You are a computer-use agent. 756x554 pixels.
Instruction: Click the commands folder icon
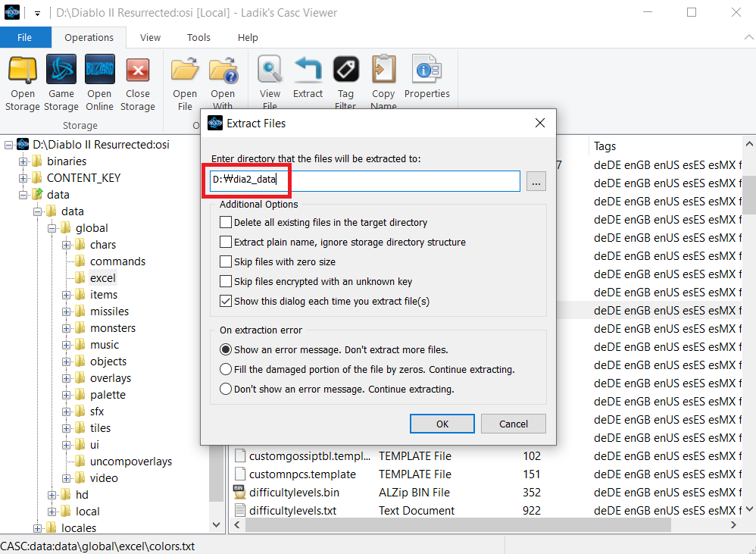point(80,261)
